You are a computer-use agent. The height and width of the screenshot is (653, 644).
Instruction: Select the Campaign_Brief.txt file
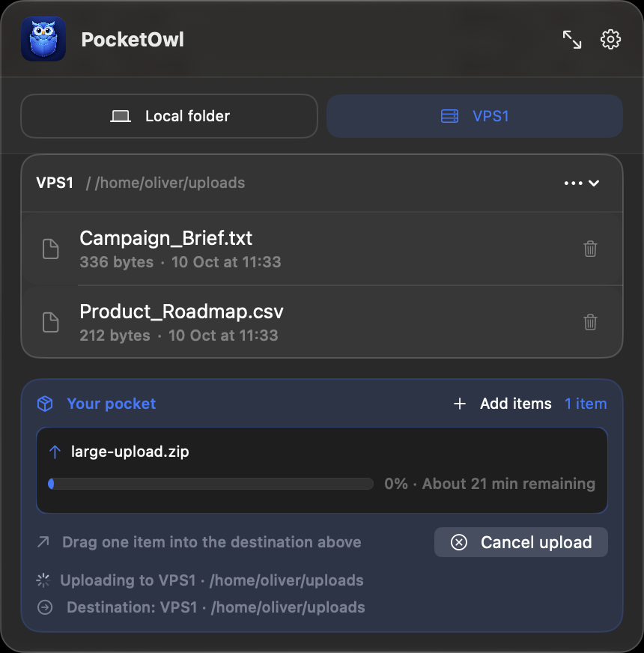[321, 249]
